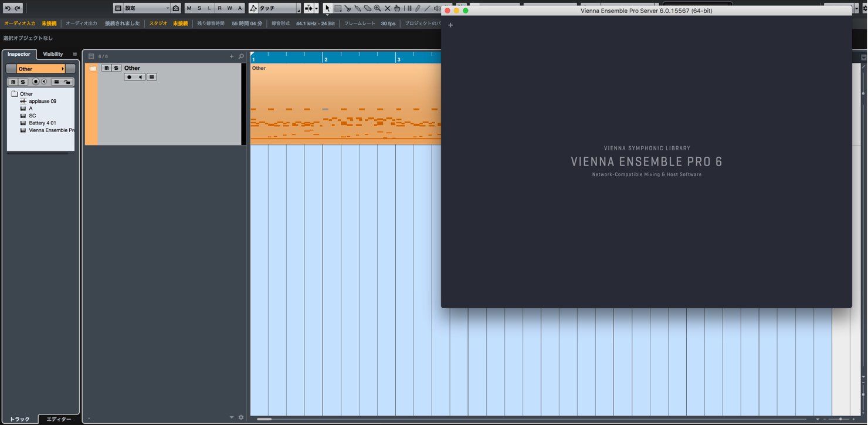This screenshot has height=425, width=868.
Task: Expand the Other track name arrow in Inspector
Action: [63, 69]
